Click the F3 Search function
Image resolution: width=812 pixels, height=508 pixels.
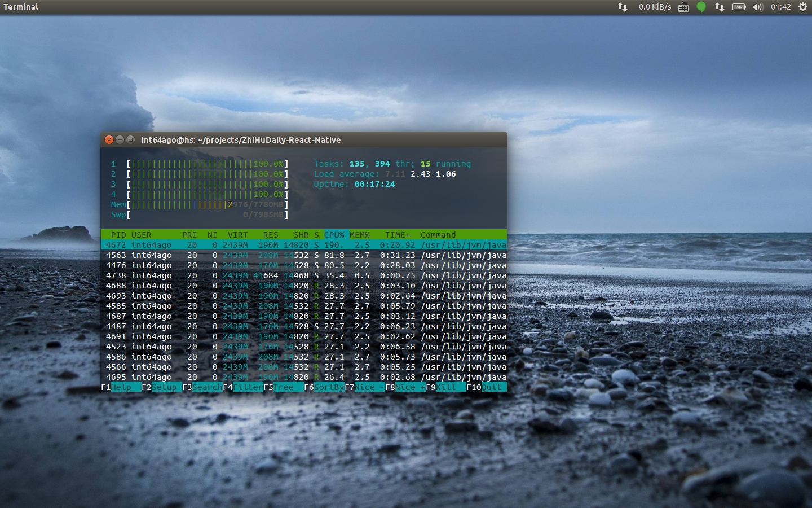206,387
